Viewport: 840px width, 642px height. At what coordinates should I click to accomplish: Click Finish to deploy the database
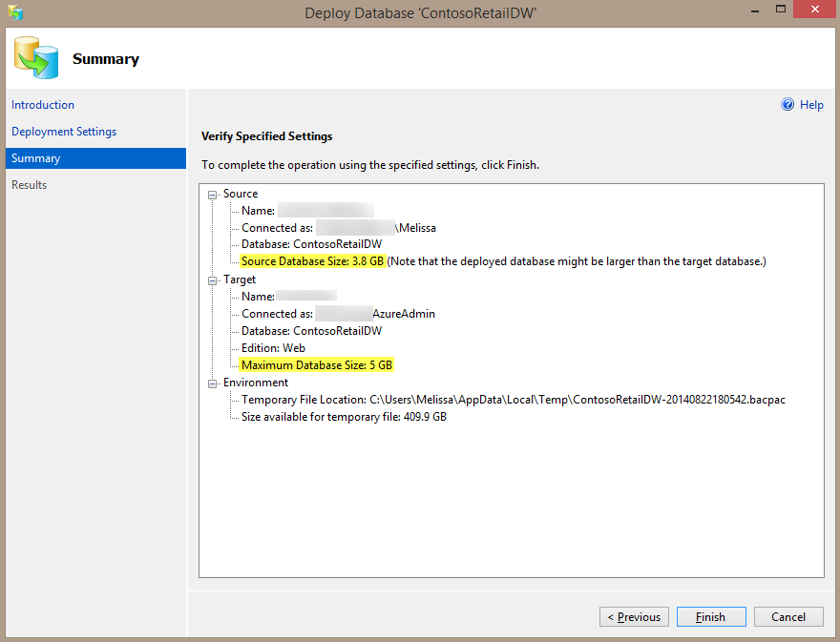click(x=711, y=617)
